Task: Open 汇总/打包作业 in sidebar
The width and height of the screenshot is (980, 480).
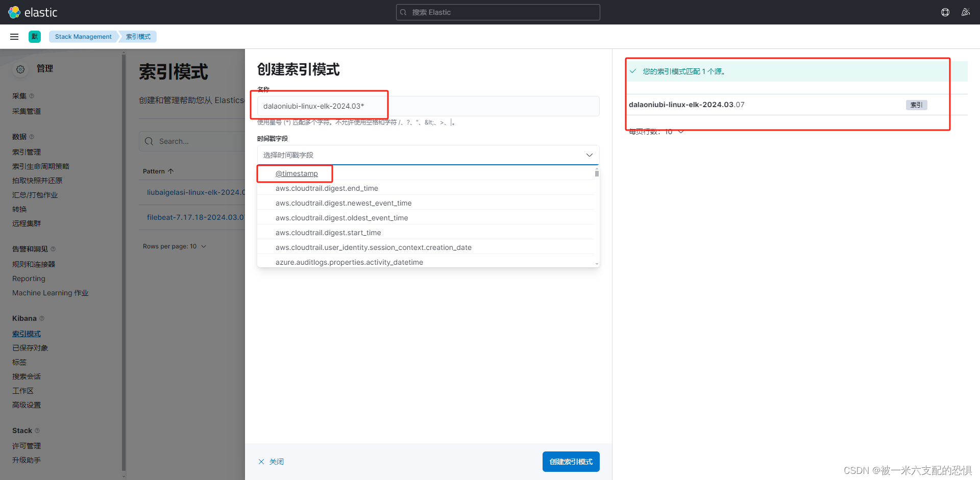Action: pos(35,195)
